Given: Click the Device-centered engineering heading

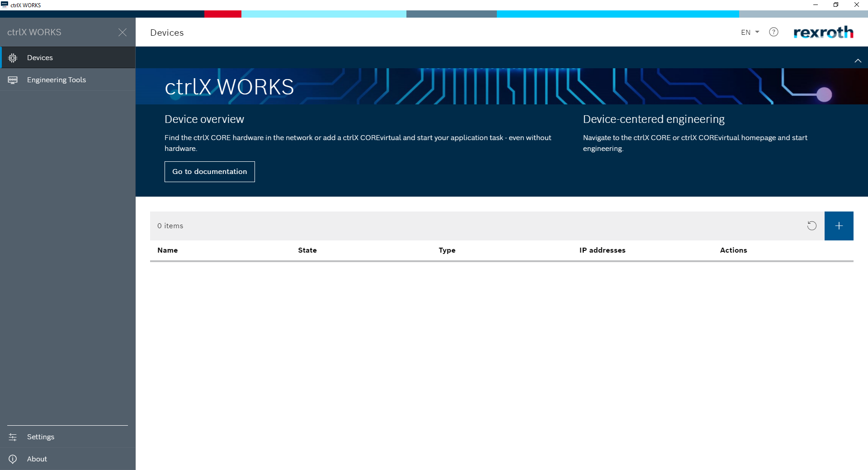Looking at the screenshot, I should coord(654,119).
